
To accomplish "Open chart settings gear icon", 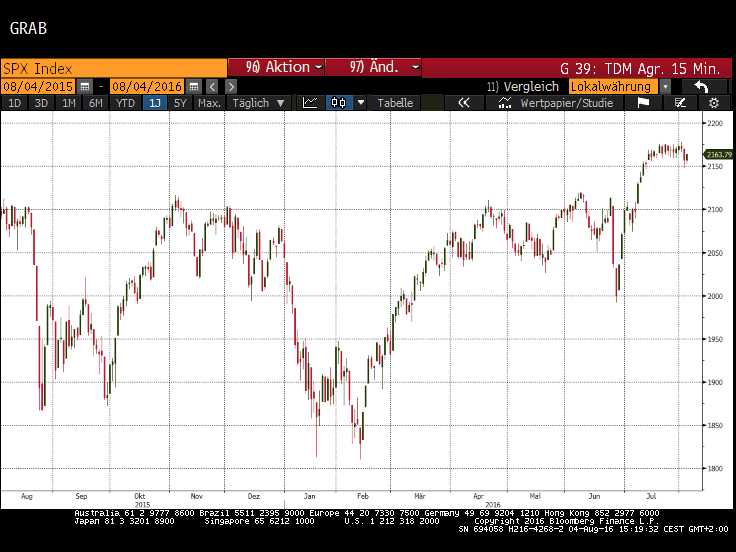I will (713, 103).
